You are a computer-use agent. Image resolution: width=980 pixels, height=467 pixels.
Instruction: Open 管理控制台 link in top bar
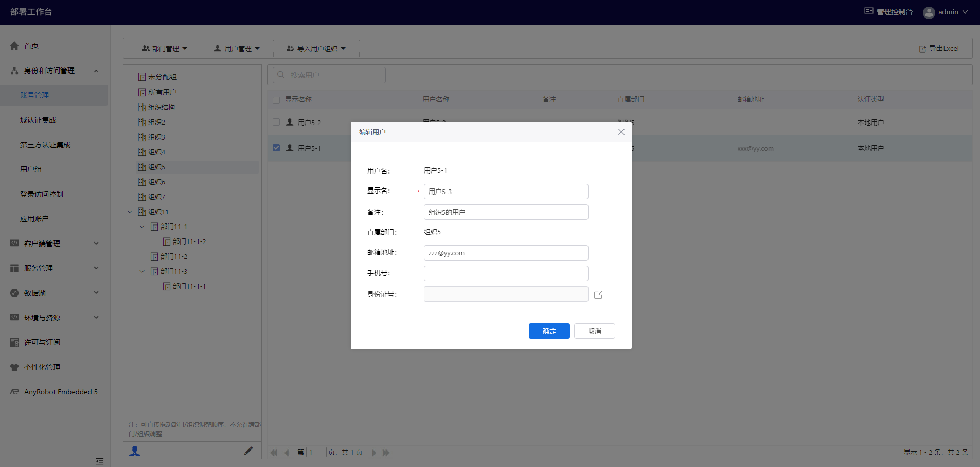895,12
